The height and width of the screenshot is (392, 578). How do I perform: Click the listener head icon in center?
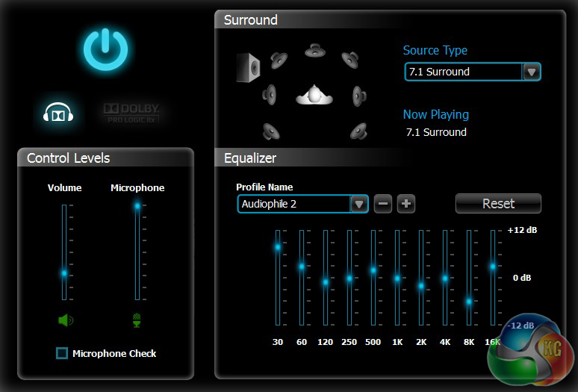[314, 95]
